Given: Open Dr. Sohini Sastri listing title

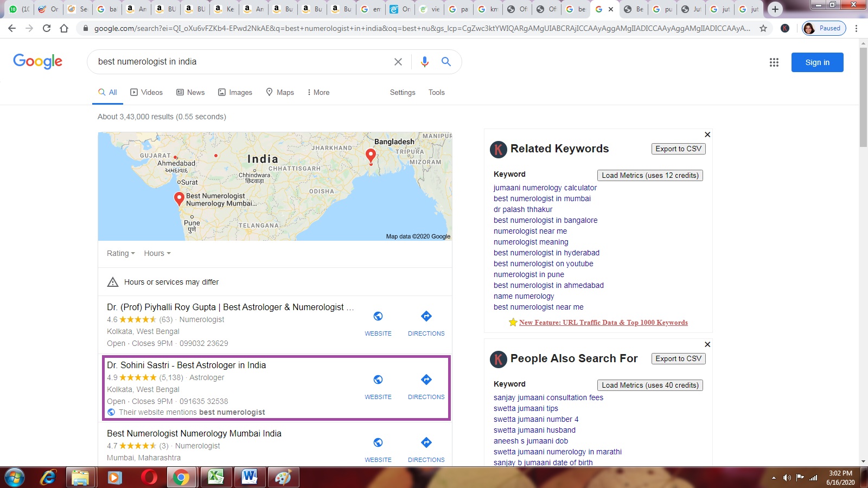Looking at the screenshot, I should 187,365.
